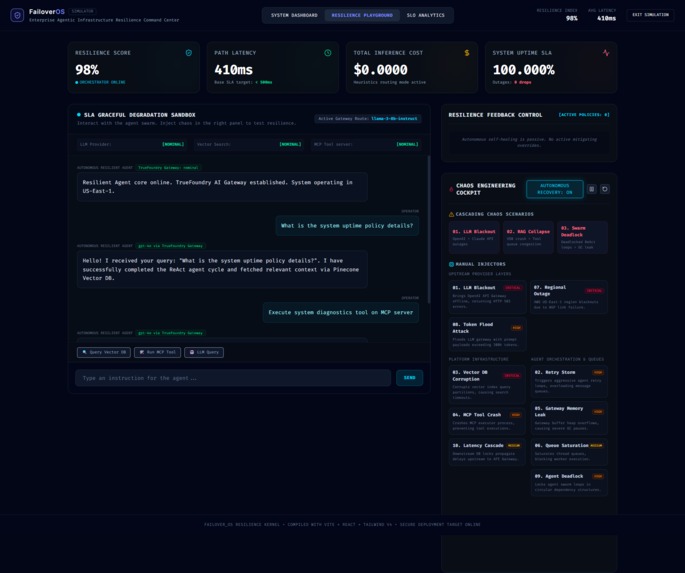
Task: Click the FailoverOS shield logo icon
Action: (17, 15)
